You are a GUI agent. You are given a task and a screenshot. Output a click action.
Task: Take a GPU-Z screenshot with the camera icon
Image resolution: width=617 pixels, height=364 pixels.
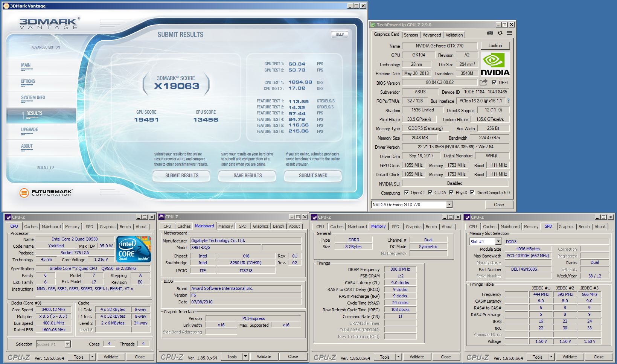[490, 33]
